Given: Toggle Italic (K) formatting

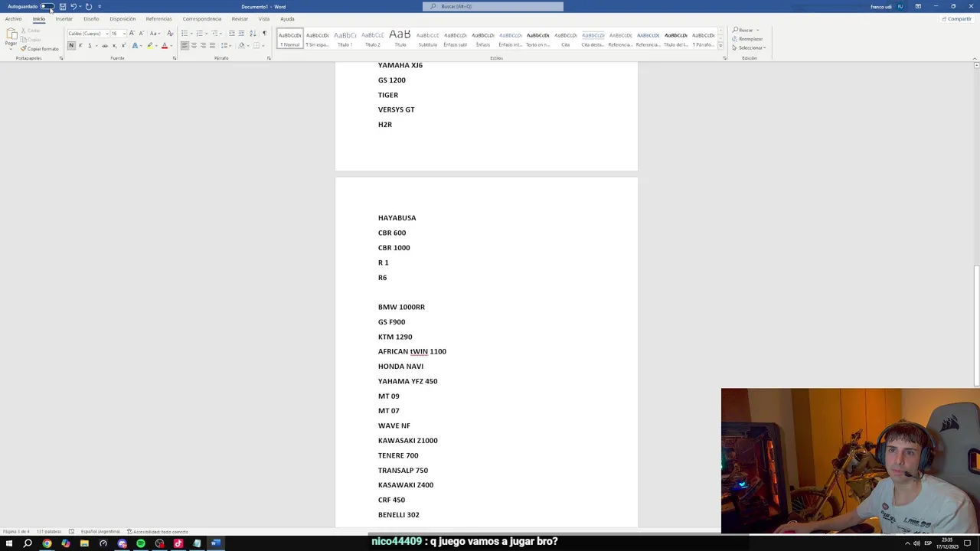Looking at the screenshot, I should pos(80,46).
